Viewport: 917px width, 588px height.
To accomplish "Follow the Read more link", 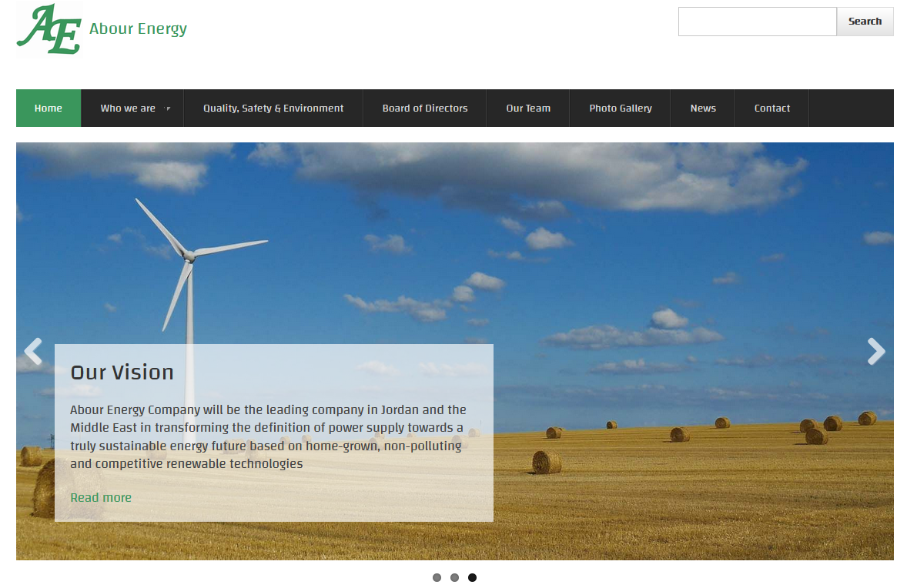I will (x=101, y=497).
